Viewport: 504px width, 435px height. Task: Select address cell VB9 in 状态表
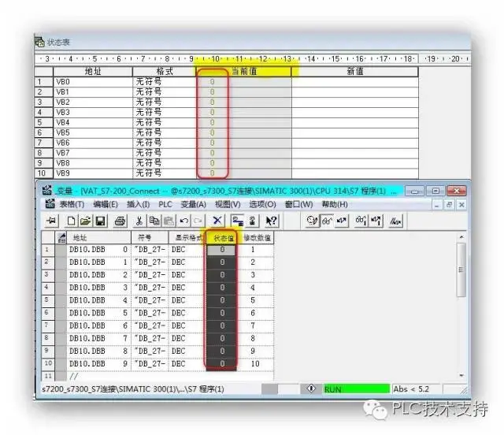[x=93, y=173]
